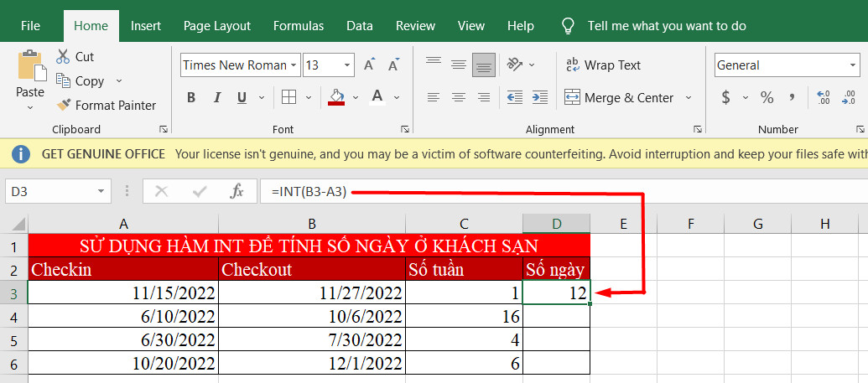The height and width of the screenshot is (383, 868).
Task: Apply cell borders icon
Action: tap(289, 98)
